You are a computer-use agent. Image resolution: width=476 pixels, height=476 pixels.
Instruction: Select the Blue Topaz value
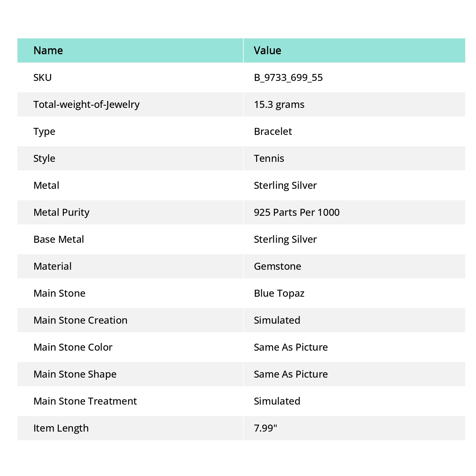279,293
